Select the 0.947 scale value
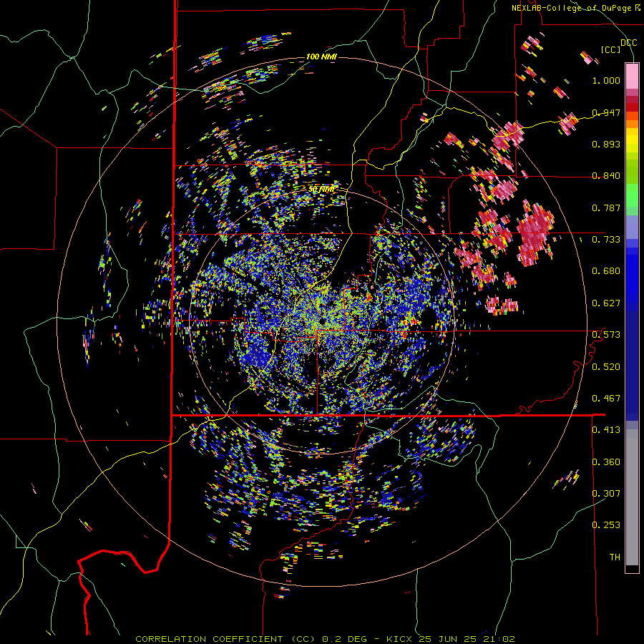644x644 pixels. tap(606, 112)
